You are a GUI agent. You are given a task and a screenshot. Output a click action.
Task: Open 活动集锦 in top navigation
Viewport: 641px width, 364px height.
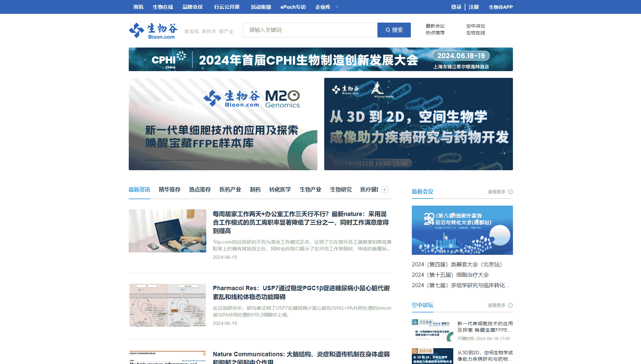261,7
